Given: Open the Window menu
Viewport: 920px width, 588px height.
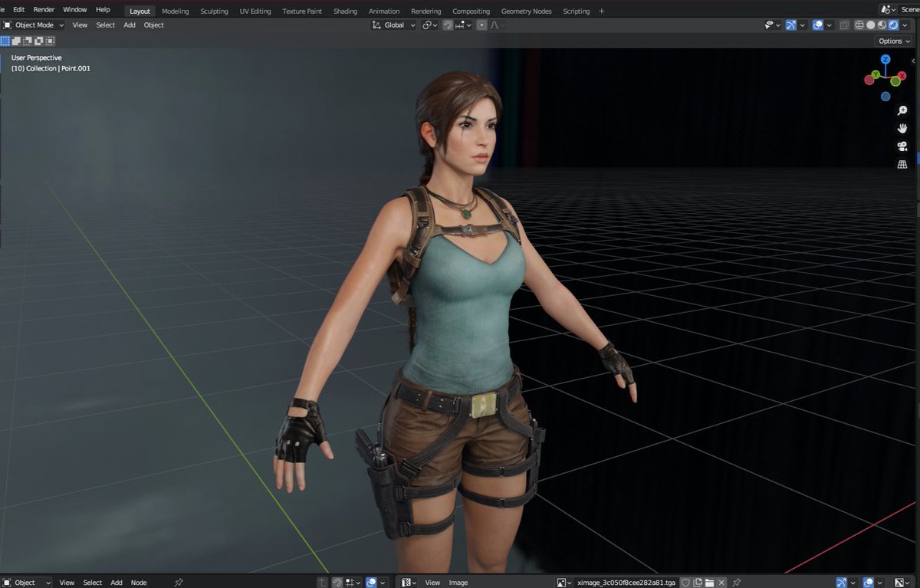Looking at the screenshot, I should (x=74, y=10).
